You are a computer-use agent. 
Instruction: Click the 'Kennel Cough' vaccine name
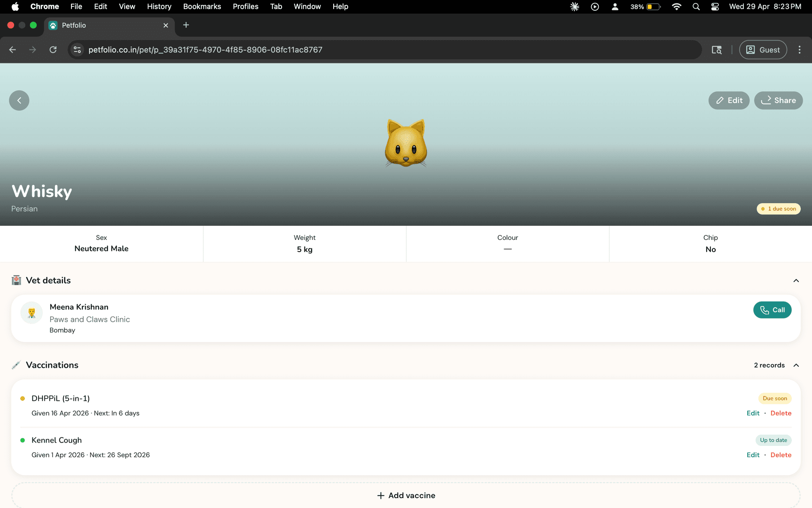pos(56,440)
